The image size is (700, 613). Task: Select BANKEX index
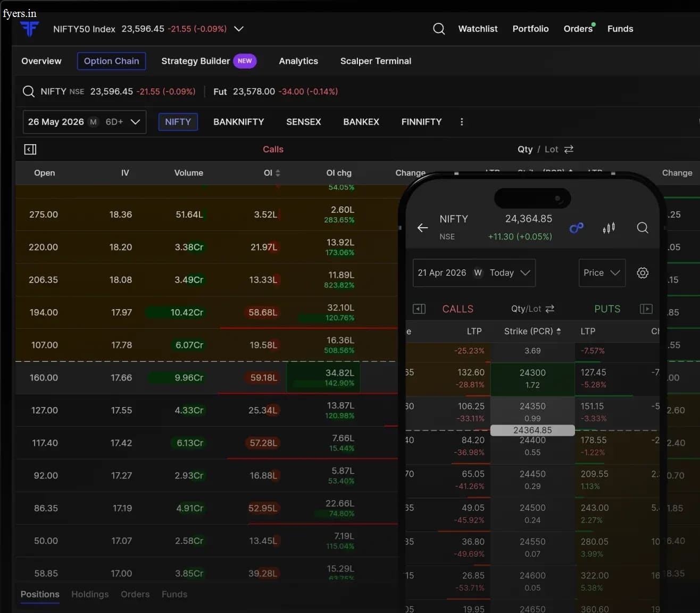tap(361, 122)
